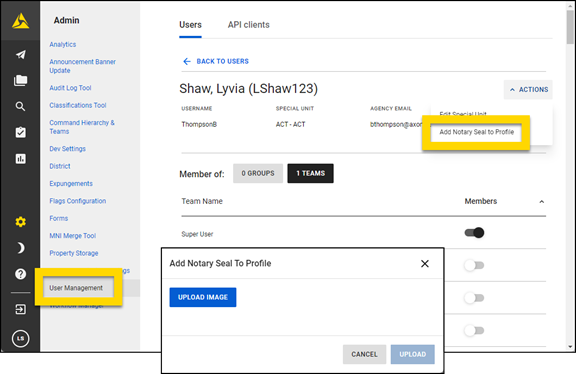Open the Flags Configuration link
Viewport: 576px width, 374px height.
[x=78, y=201]
